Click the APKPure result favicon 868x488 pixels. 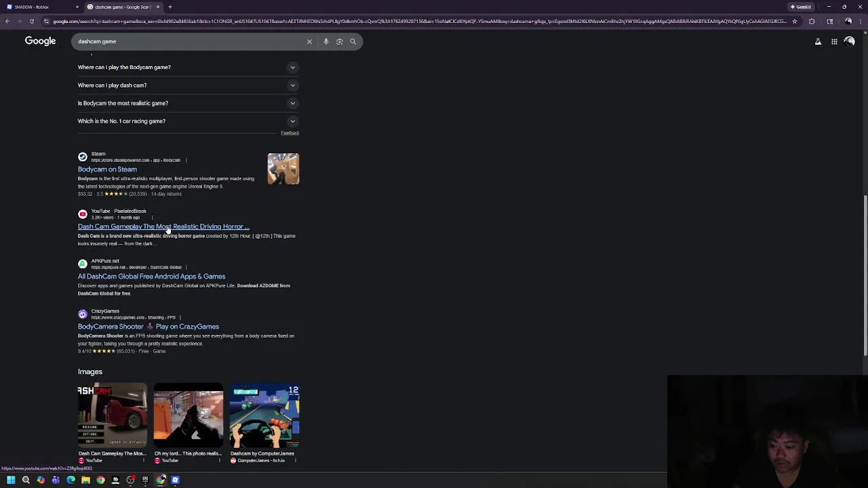pos(83,264)
